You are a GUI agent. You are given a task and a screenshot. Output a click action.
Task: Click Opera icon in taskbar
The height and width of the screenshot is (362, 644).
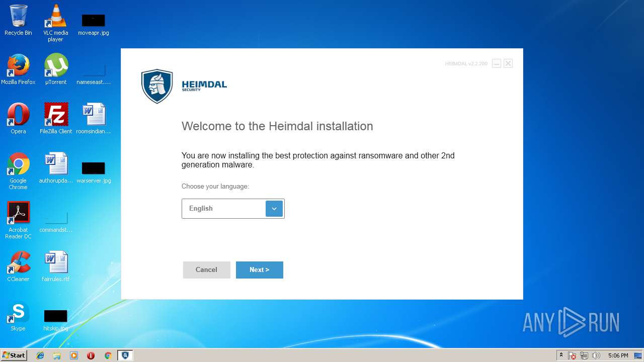[x=91, y=355]
